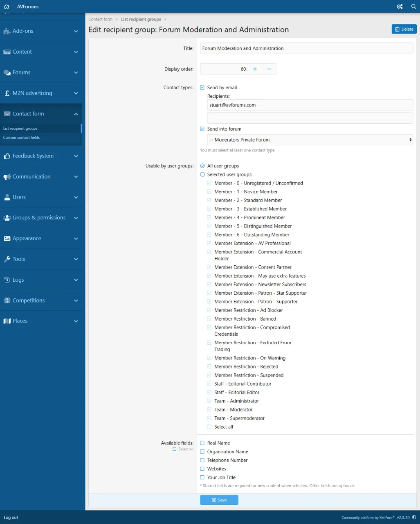Open Custom contact fields submenu item
This screenshot has width=420, height=524.
click(x=21, y=138)
